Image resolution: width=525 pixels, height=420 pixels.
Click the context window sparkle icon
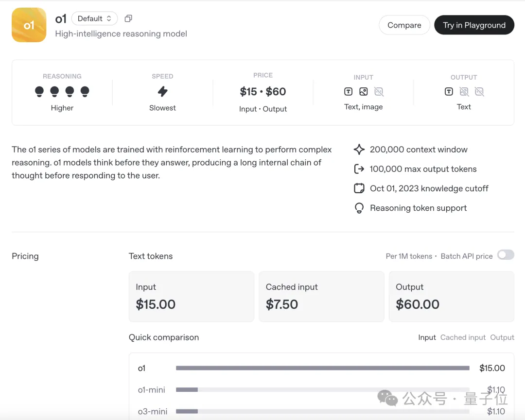click(359, 150)
